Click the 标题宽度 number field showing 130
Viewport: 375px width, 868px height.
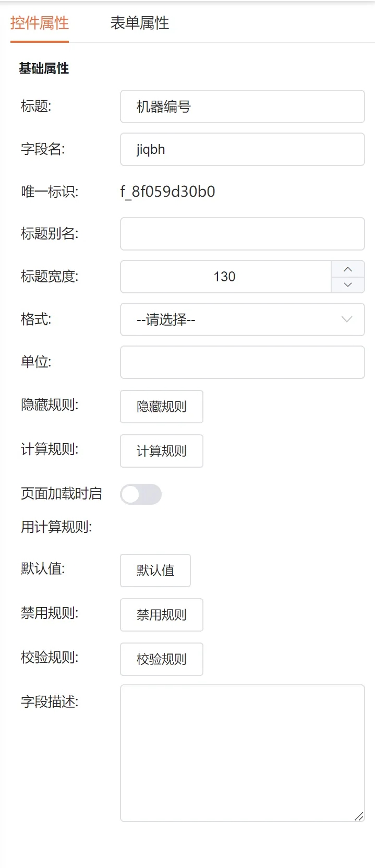pos(225,277)
